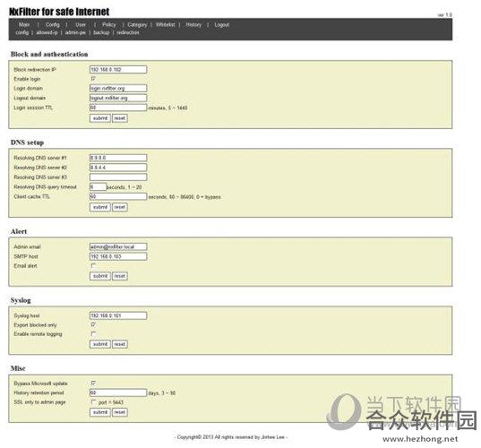Toggle the Enable login checkbox
481x448 pixels.
(93, 79)
